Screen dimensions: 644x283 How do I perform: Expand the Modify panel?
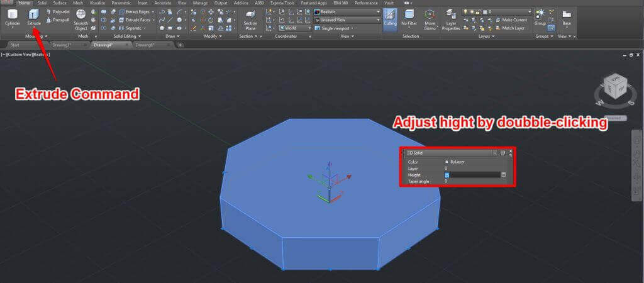212,36
